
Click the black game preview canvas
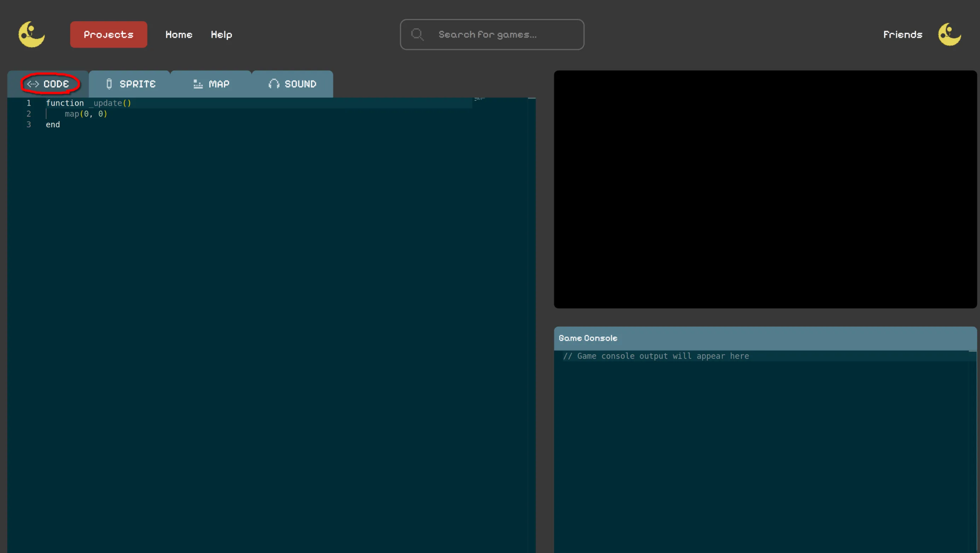(x=765, y=189)
